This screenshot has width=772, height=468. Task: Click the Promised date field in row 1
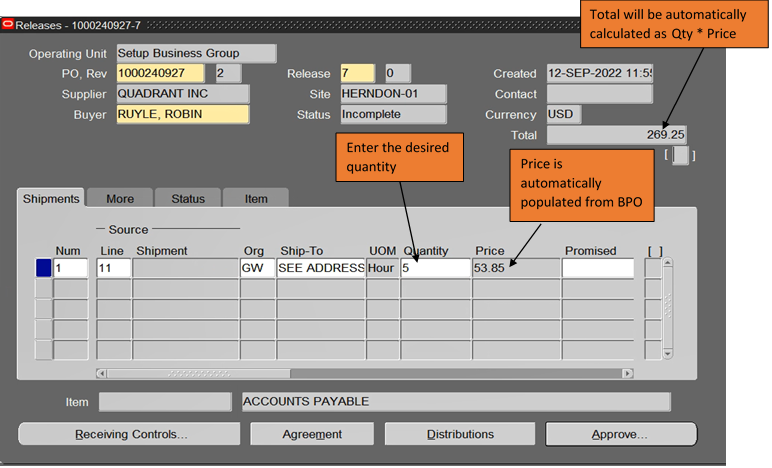(x=597, y=268)
